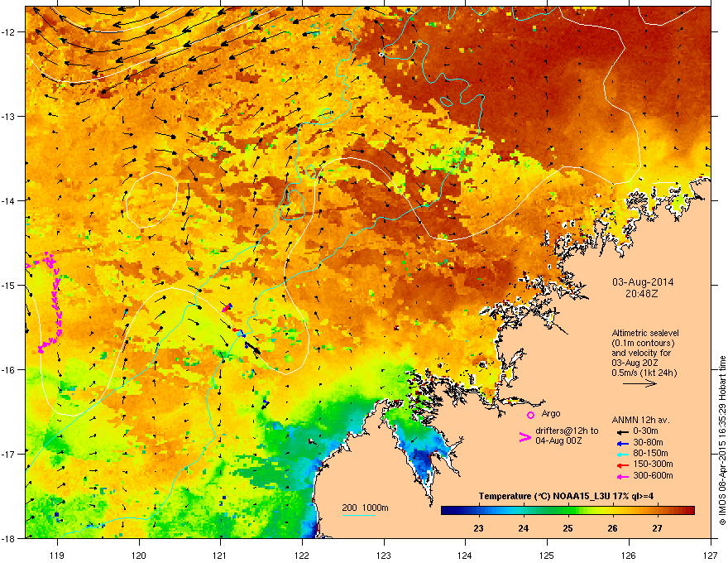This screenshot has width=728, height=563.
Task: Click the "ANMN 12h av." legend heading
Action: tap(640, 420)
